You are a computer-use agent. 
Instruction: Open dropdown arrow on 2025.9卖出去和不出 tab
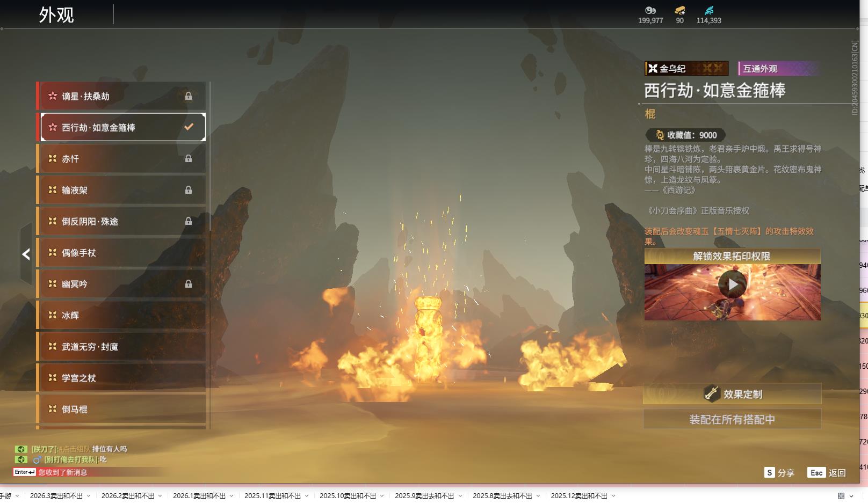[x=460, y=496]
